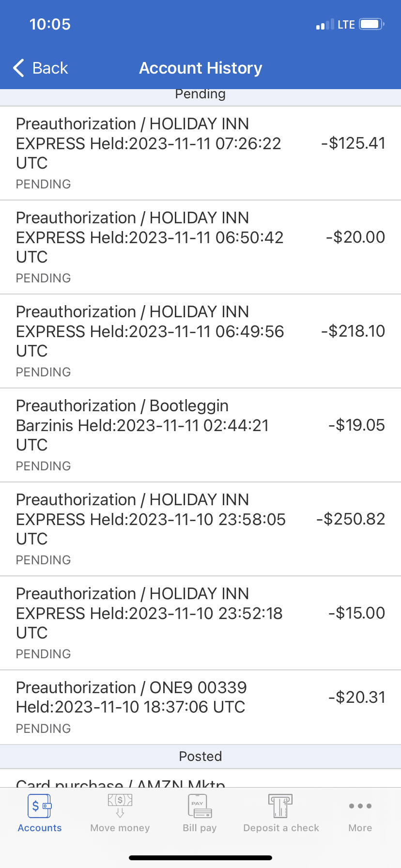Switch to the Accounts tab label
Screen dimensions: 401x868
[x=40, y=828]
